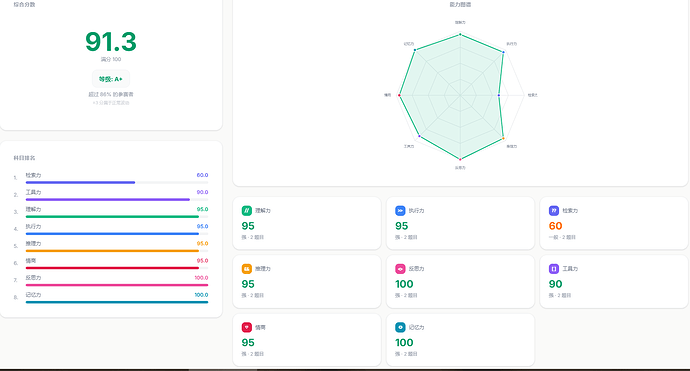Click the 情商 label in ranking row six
The image size is (690, 371).
click(31, 261)
